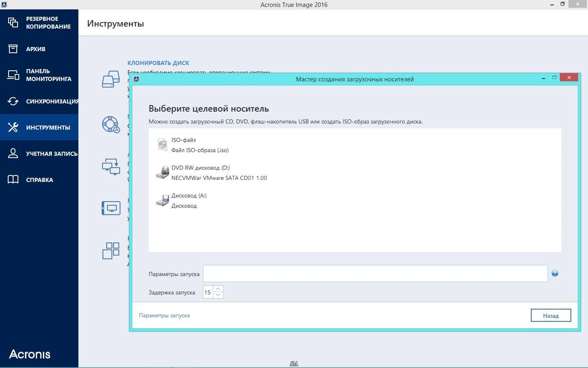Select Инструменты in sidebar
Screen dimensions: 588x368
tap(39, 127)
